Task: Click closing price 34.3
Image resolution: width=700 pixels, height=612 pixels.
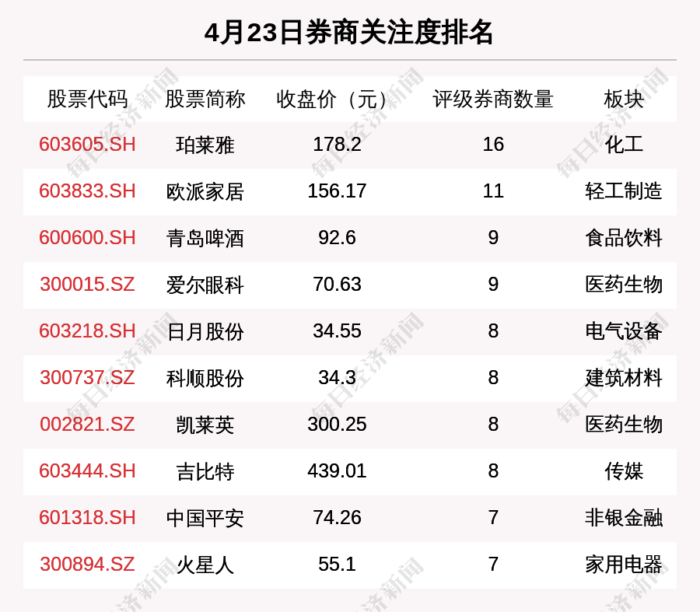Action: [x=337, y=378]
